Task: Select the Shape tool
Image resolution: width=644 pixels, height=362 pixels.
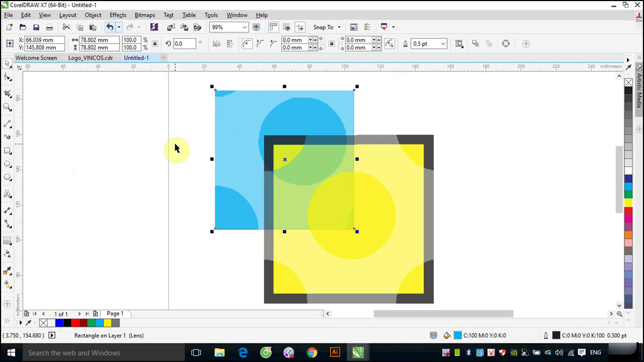Action: coord(8,78)
